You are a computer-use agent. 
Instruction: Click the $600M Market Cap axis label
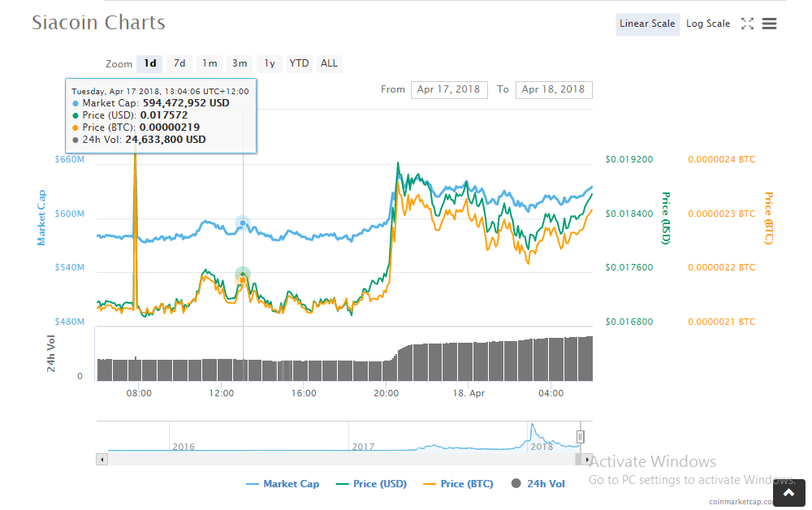click(x=69, y=214)
